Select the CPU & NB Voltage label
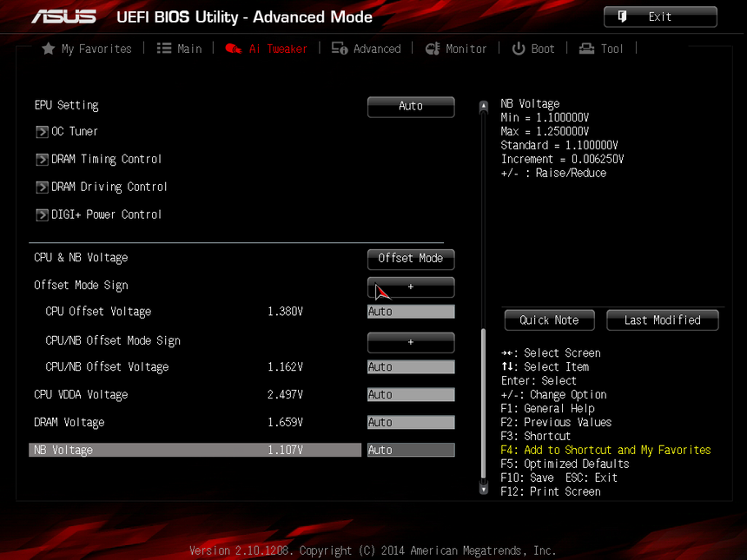The height and width of the screenshot is (560, 747). click(81, 258)
